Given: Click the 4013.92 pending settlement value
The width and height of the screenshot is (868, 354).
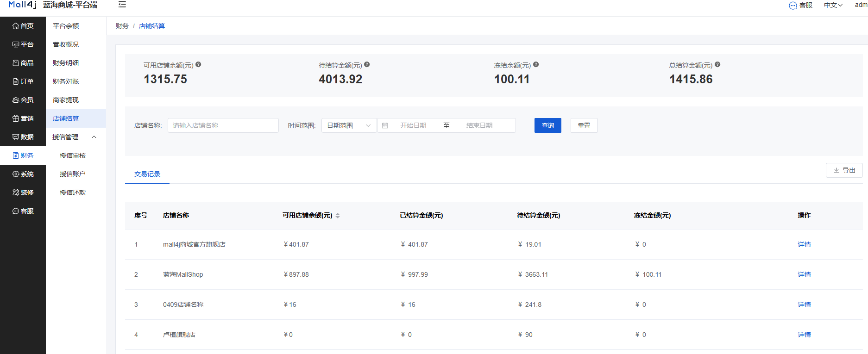Looking at the screenshot, I should pyautogui.click(x=340, y=79).
